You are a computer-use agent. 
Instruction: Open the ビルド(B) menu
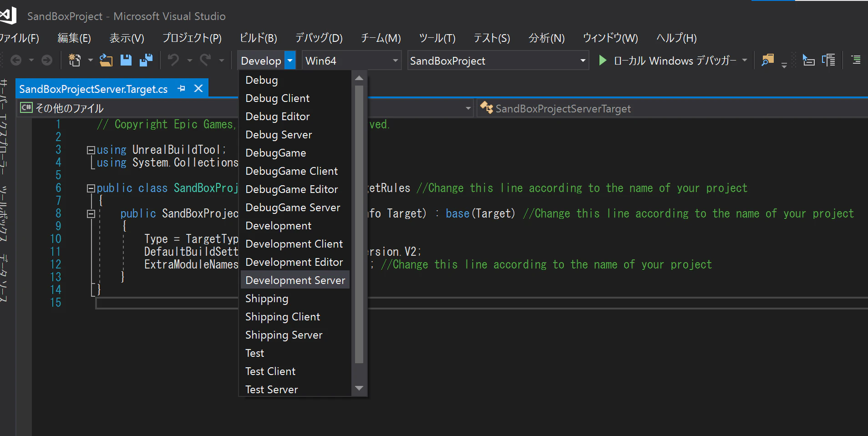click(258, 38)
